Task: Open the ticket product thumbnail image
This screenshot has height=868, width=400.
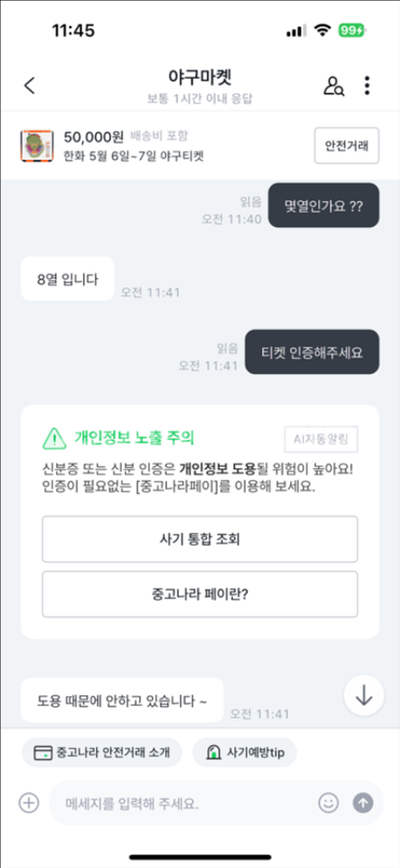Action: tap(37, 147)
